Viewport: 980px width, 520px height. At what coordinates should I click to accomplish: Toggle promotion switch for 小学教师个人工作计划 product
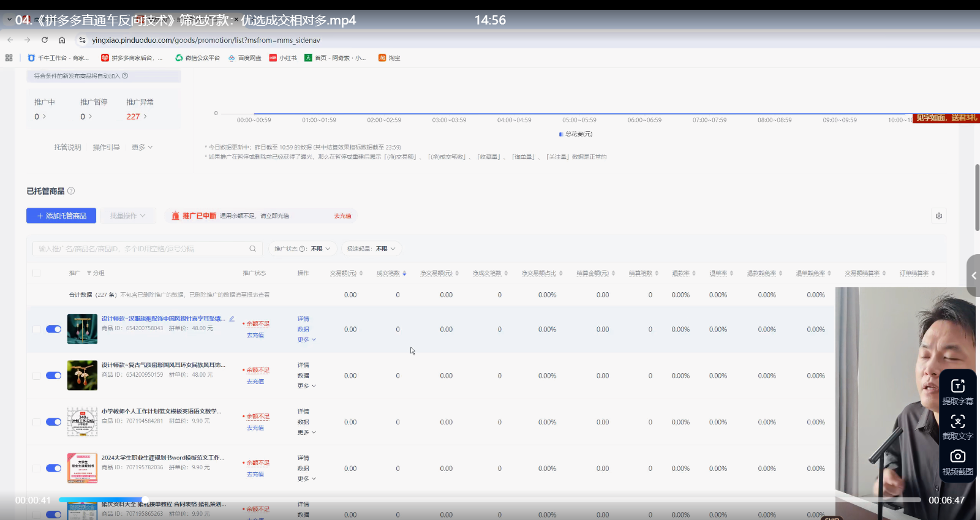[x=54, y=422]
